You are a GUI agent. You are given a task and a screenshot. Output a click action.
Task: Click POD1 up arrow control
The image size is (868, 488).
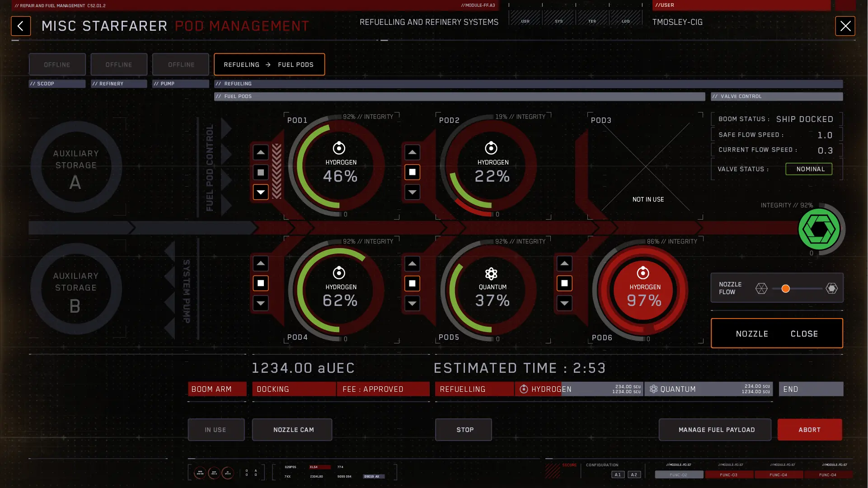261,153
